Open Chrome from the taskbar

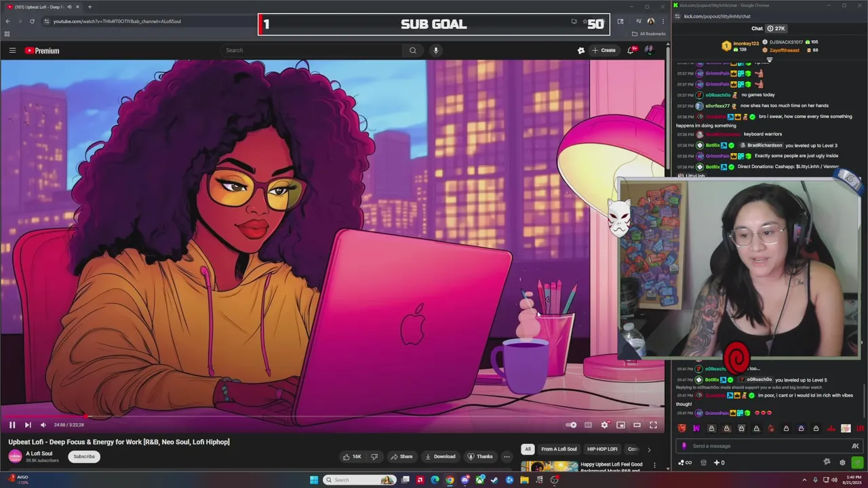[x=450, y=480]
